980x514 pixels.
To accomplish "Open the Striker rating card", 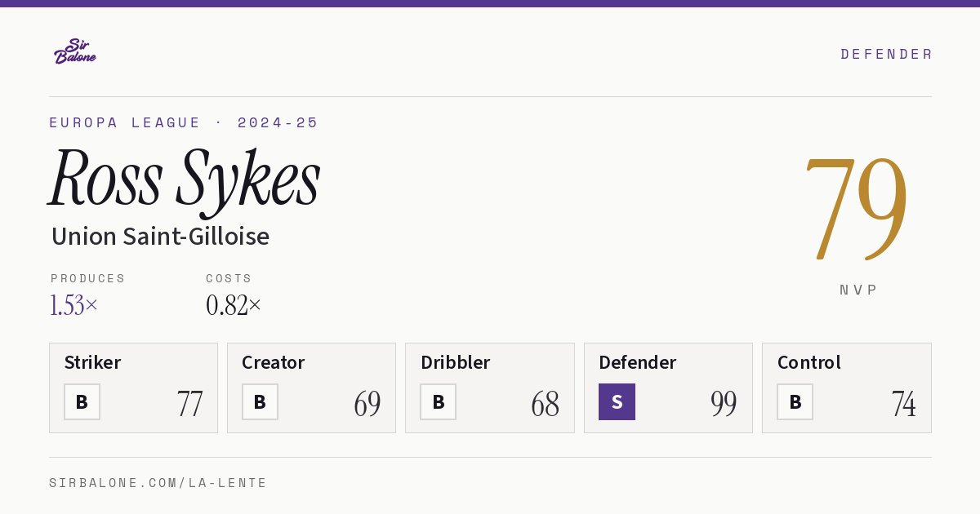I will [133, 388].
